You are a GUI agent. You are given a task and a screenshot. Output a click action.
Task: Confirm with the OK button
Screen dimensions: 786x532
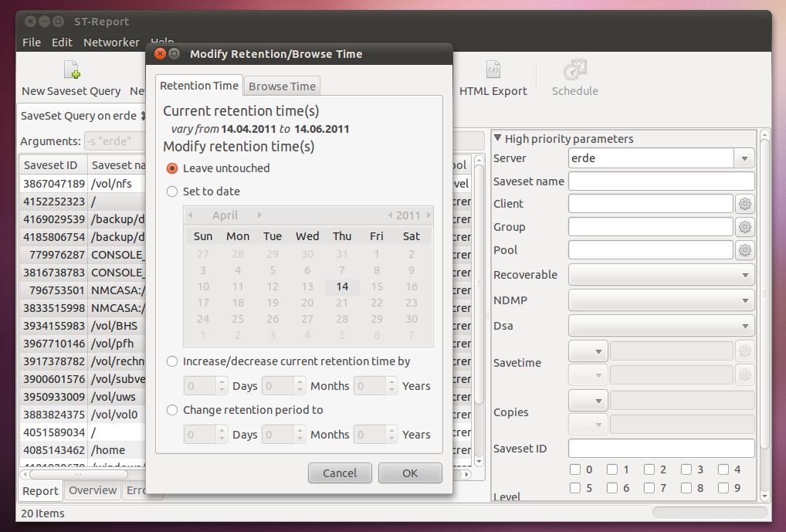point(410,473)
